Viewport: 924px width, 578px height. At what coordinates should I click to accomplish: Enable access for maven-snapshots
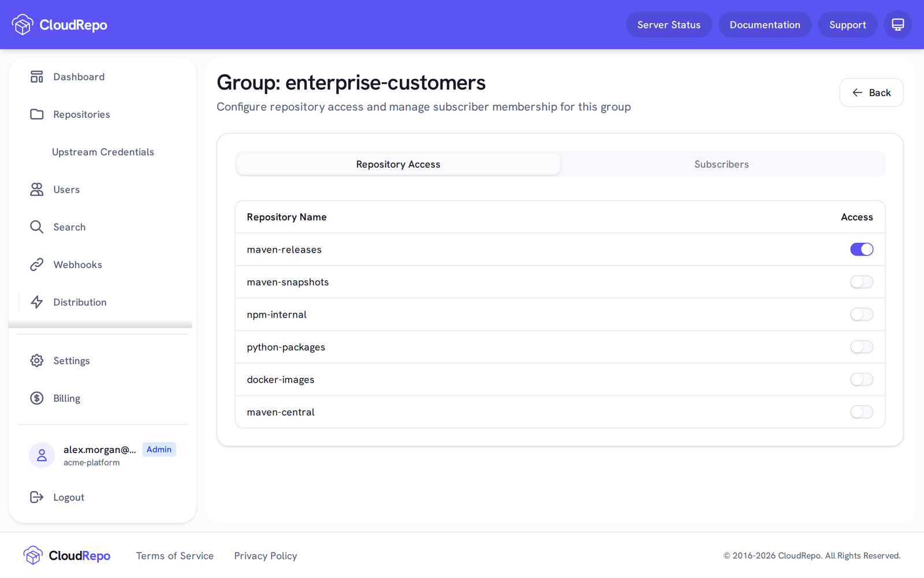[862, 282]
